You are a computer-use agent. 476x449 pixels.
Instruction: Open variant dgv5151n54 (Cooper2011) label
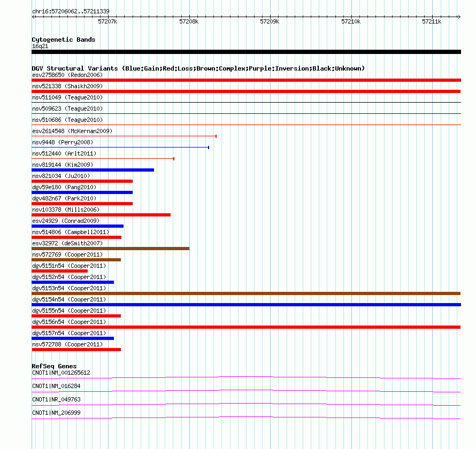pos(69,266)
